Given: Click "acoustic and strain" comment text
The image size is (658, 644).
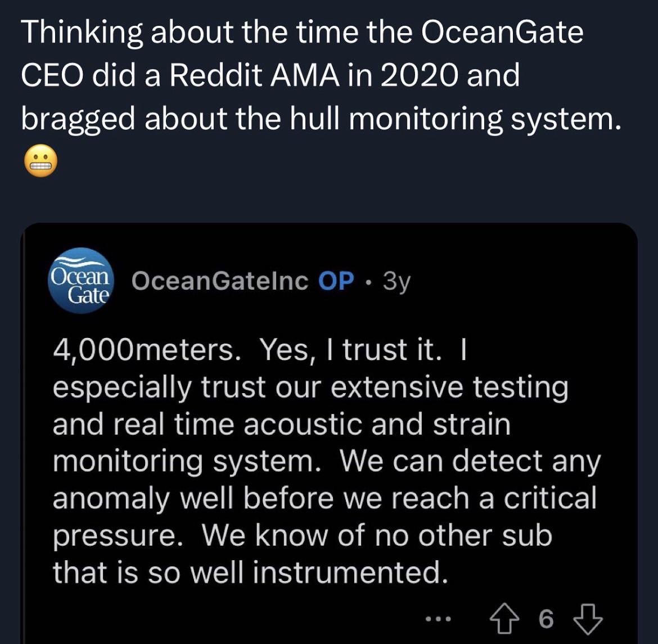Looking at the screenshot, I should coord(377,425).
